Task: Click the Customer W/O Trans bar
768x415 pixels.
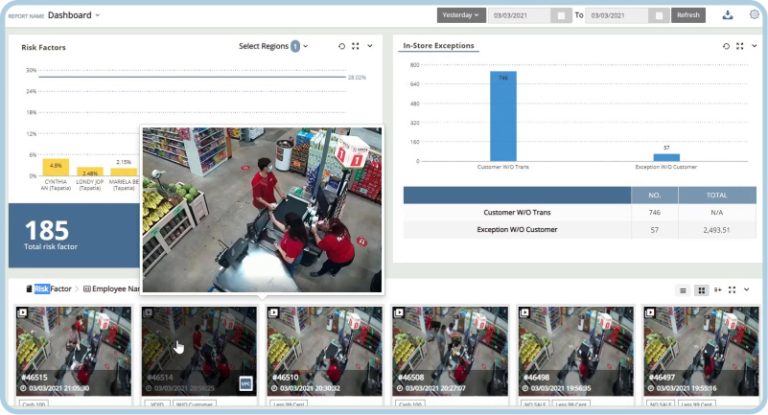Action: 503,116
